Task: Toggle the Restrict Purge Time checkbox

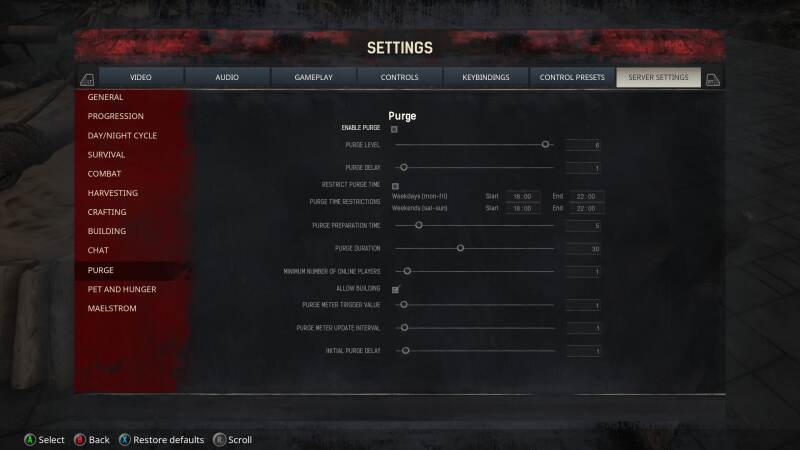Action: click(395, 186)
